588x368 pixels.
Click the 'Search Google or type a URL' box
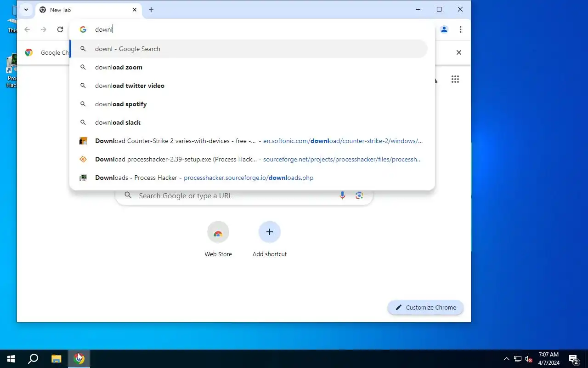244,195
